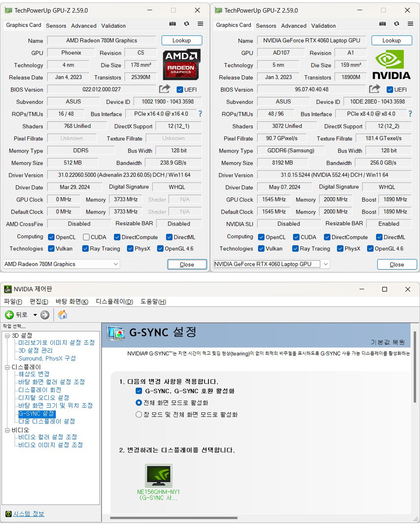Collapse the 3D 설정 tree node
The image size is (420, 525).
pyautogui.click(x=7, y=336)
